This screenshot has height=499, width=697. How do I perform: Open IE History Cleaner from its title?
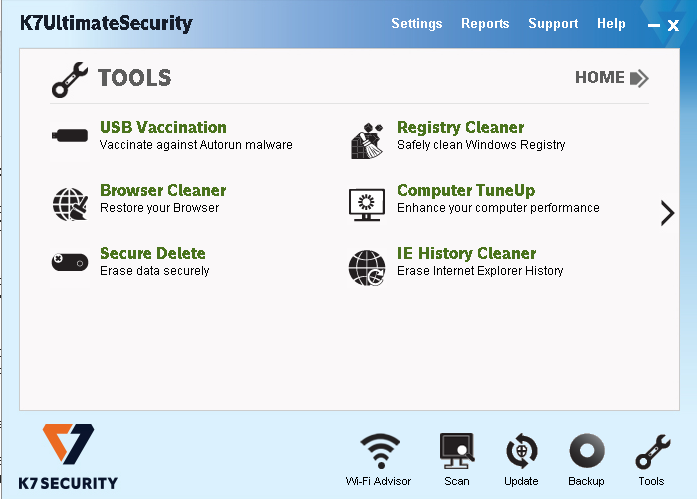click(466, 253)
